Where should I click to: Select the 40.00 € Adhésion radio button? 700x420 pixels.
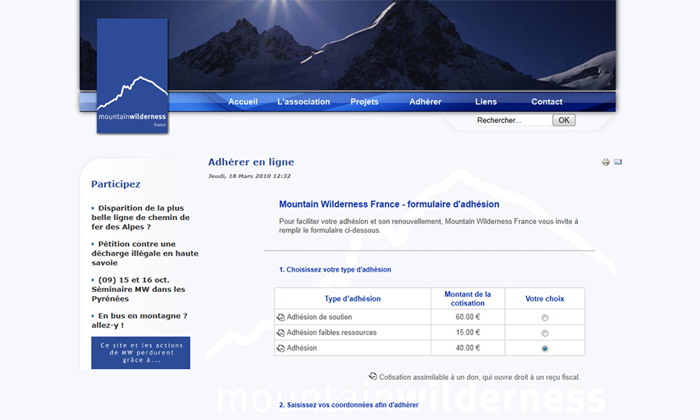545,349
